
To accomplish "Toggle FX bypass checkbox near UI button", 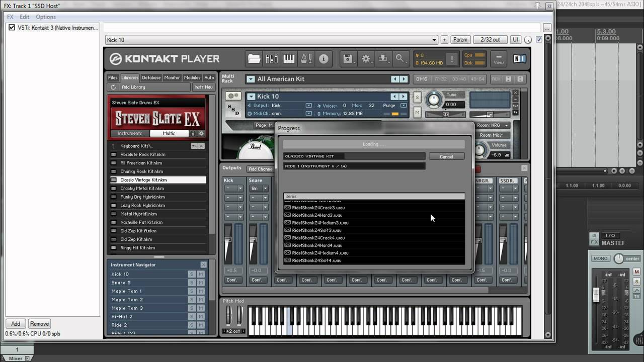I will tap(539, 40).
